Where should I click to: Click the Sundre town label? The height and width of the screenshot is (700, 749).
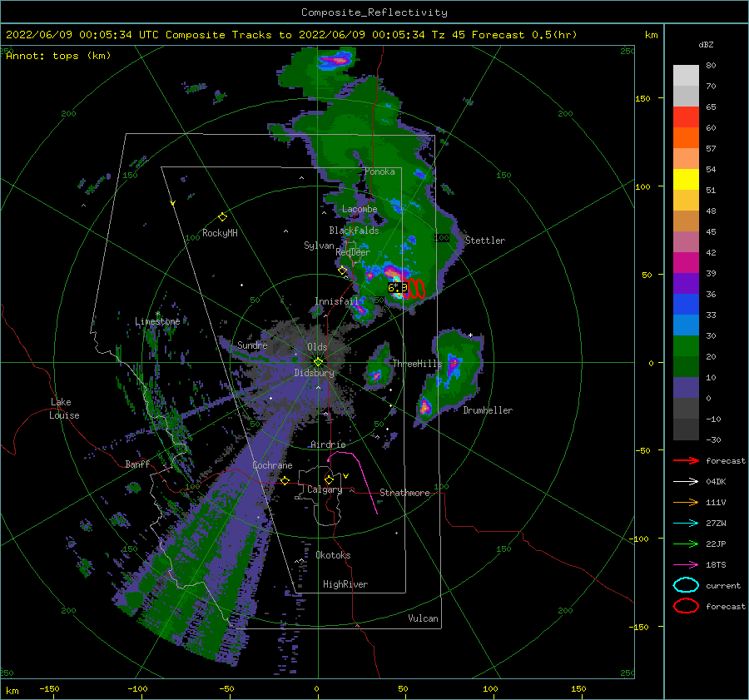click(252, 345)
